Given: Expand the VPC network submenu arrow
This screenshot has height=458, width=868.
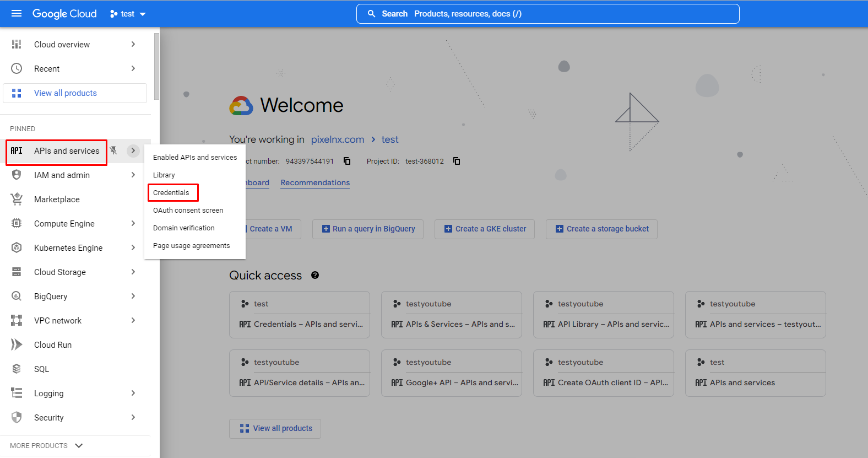Looking at the screenshot, I should pyautogui.click(x=133, y=320).
